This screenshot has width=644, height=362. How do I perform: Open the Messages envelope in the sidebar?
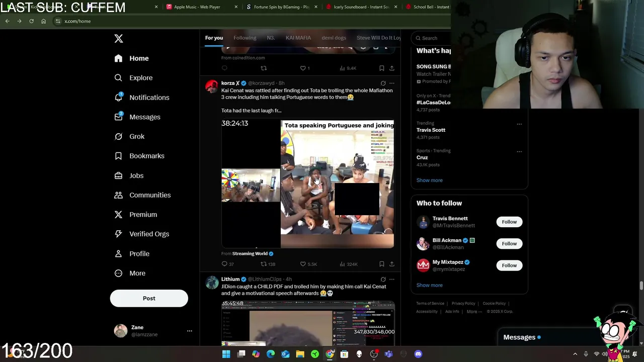[x=137, y=117]
